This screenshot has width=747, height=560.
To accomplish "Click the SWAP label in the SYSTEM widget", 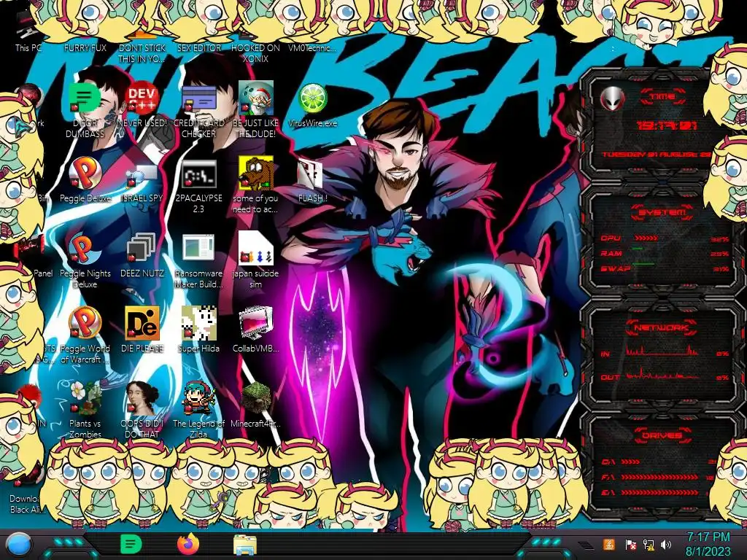I will [x=616, y=268].
